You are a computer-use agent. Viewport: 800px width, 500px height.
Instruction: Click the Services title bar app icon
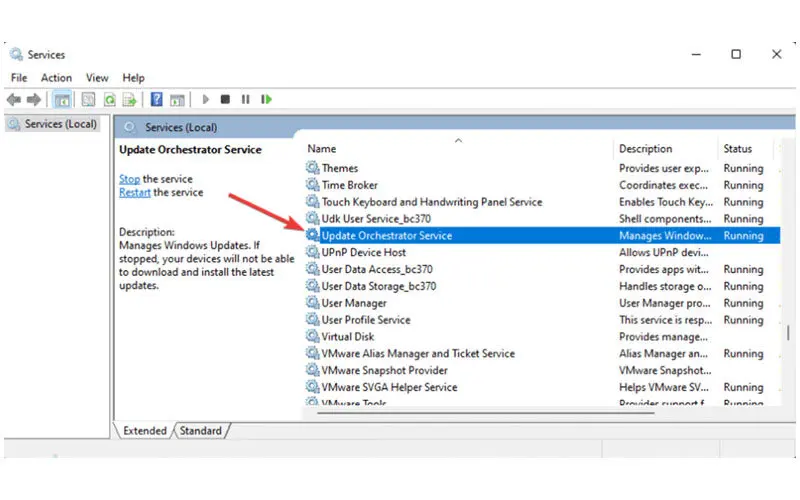[16, 54]
